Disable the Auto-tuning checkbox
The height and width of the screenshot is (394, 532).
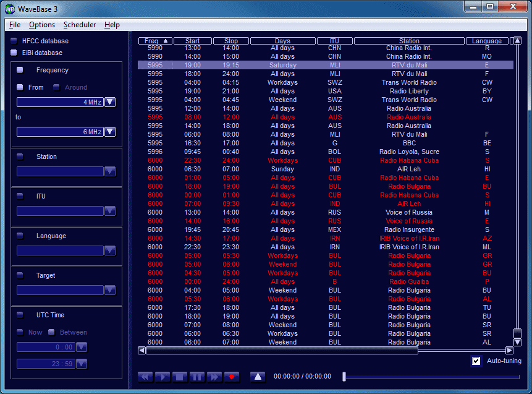click(476, 361)
